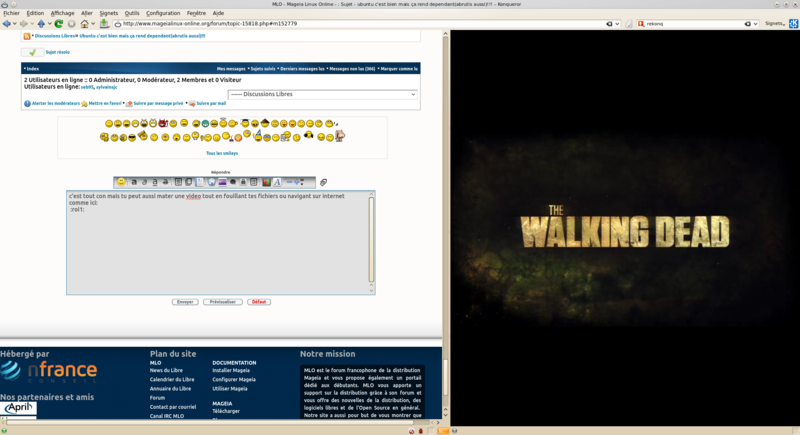Clear the URL bar with clear icon

click(609, 23)
